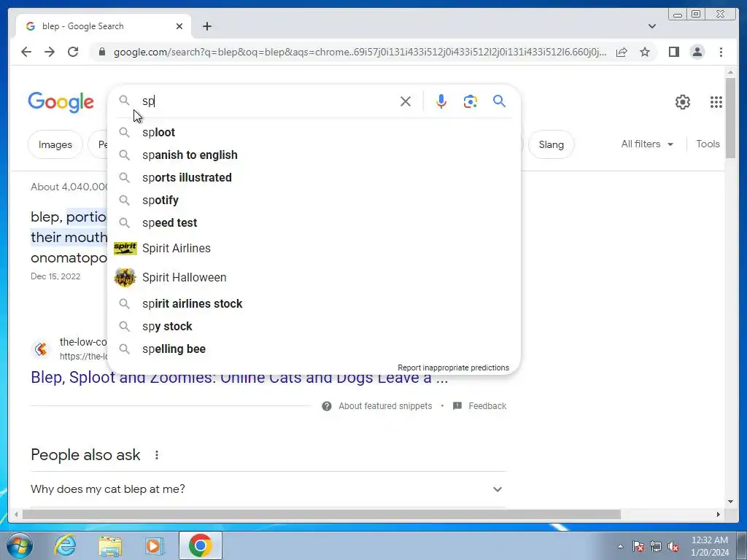Click the Chrome forward arrow
This screenshot has width=747, height=560.
(x=50, y=52)
